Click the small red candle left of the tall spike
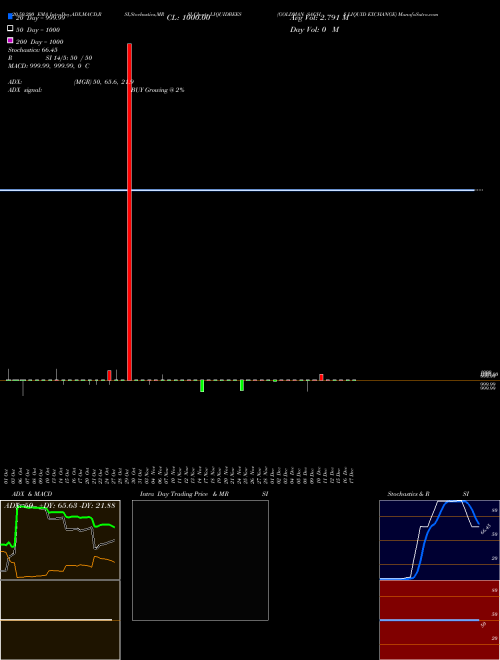This screenshot has height=660, width=500. pos(109,375)
